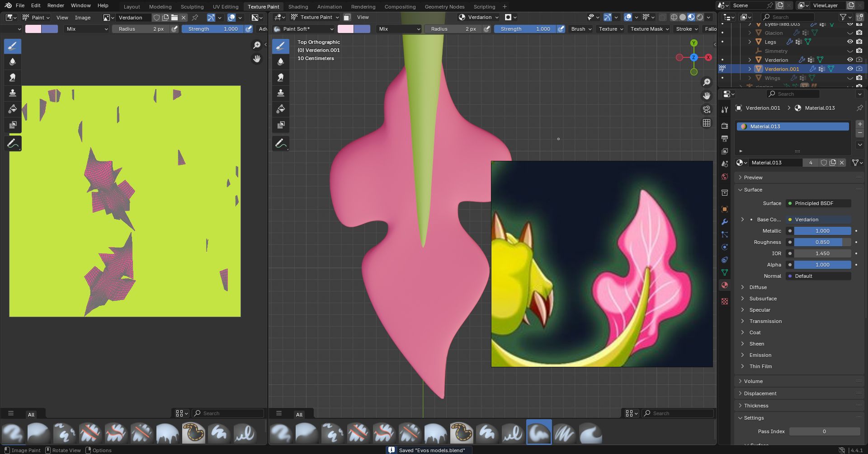Unlink Material.013 with the X button

pyautogui.click(x=842, y=163)
